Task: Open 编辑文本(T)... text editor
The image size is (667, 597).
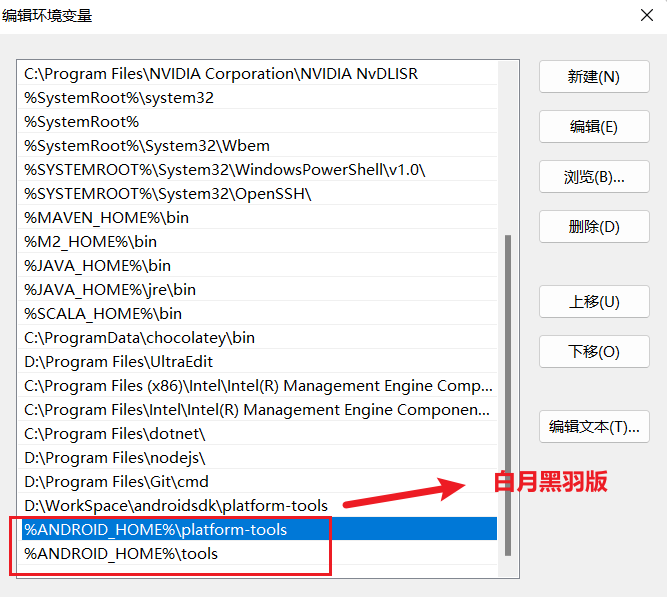Action: click(x=594, y=426)
